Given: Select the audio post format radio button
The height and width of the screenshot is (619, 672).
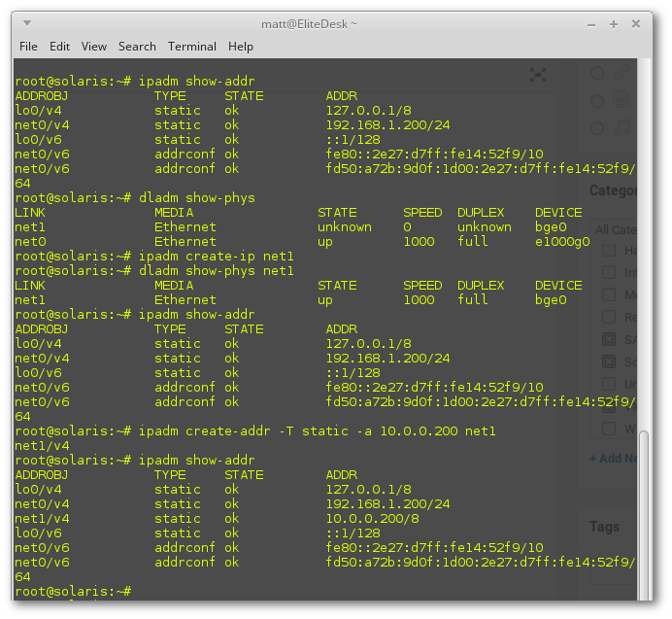Looking at the screenshot, I should tap(598, 127).
